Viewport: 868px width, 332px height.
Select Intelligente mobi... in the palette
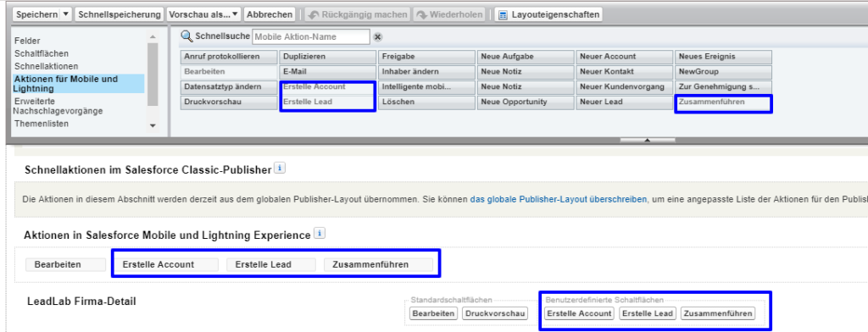426,87
